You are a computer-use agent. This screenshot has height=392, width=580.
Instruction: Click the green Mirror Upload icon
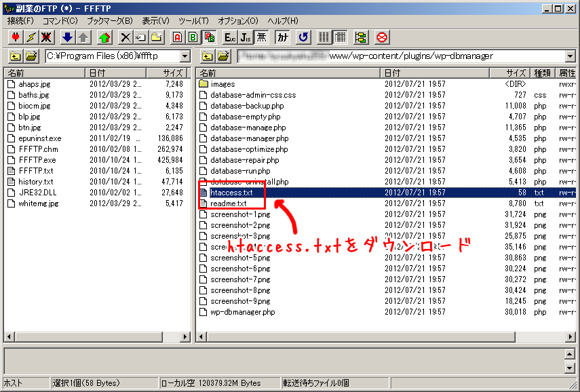(104, 37)
